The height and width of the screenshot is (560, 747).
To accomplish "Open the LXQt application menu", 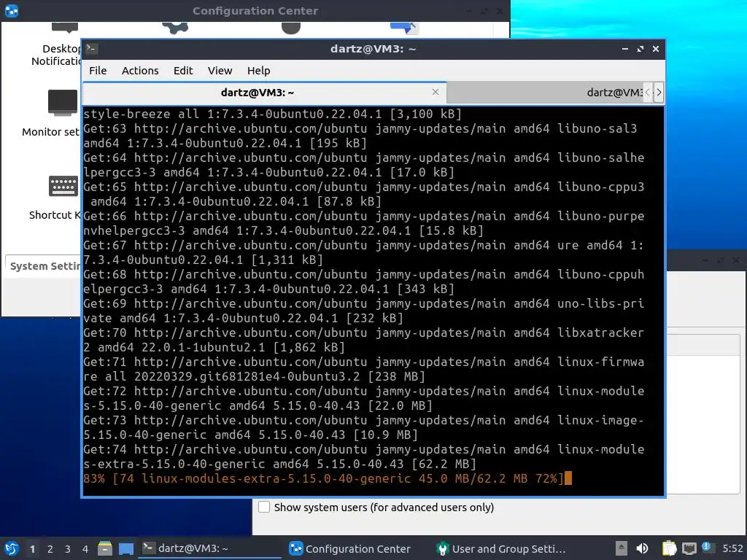I will click(12, 548).
